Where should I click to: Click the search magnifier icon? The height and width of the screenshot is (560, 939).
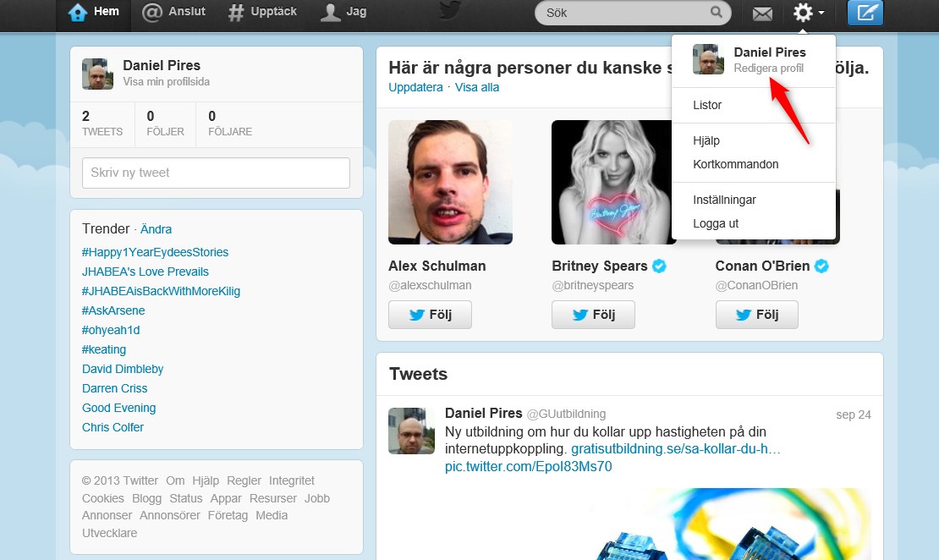pos(717,12)
